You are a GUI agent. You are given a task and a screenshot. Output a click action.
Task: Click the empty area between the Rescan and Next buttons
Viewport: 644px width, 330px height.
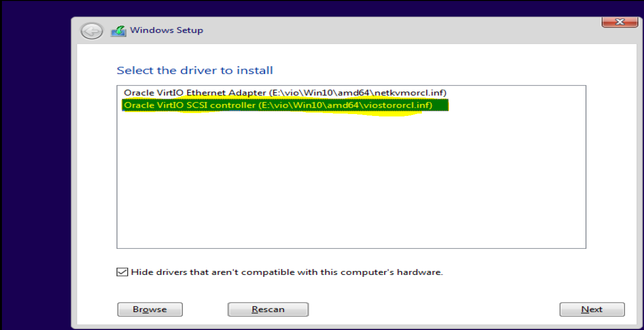(434, 309)
